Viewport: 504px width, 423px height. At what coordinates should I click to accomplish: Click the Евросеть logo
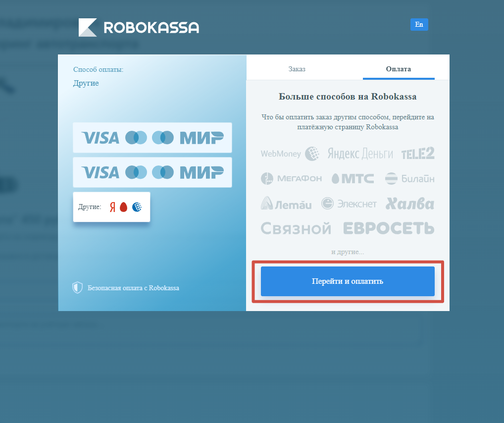click(389, 228)
